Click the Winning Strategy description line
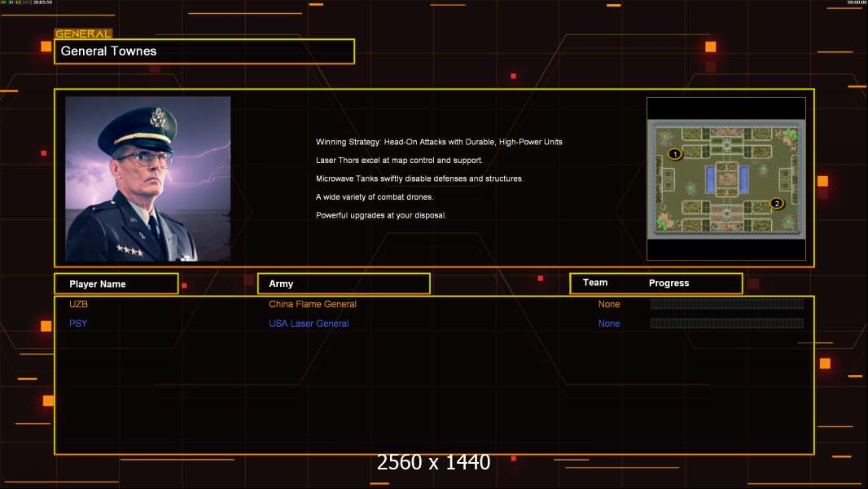This screenshot has height=489, width=868. [x=439, y=142]
